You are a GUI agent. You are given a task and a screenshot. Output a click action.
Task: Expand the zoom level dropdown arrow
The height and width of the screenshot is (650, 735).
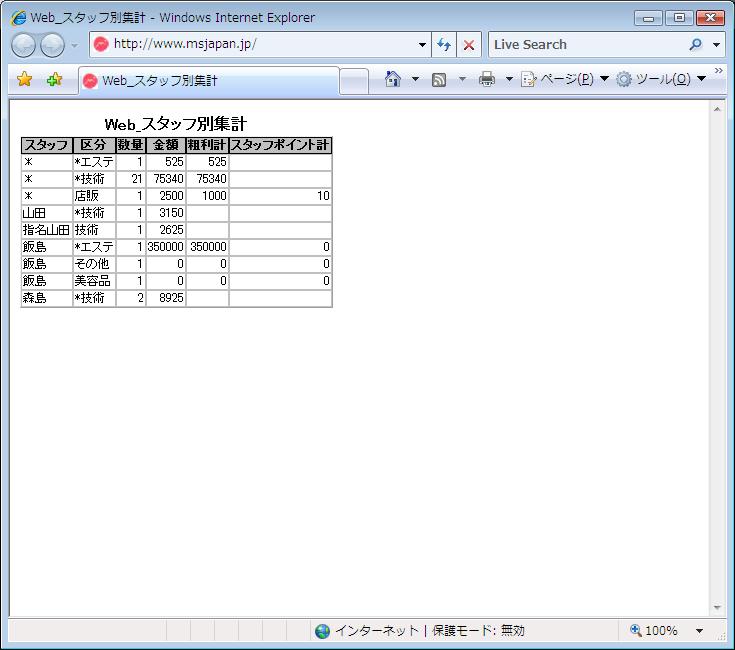click(699, 631)
